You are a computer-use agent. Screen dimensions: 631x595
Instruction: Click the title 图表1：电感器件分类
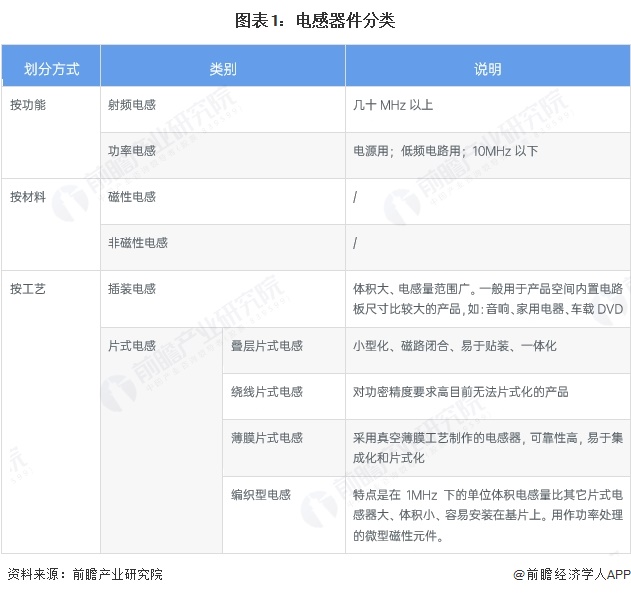click(315, 21)
